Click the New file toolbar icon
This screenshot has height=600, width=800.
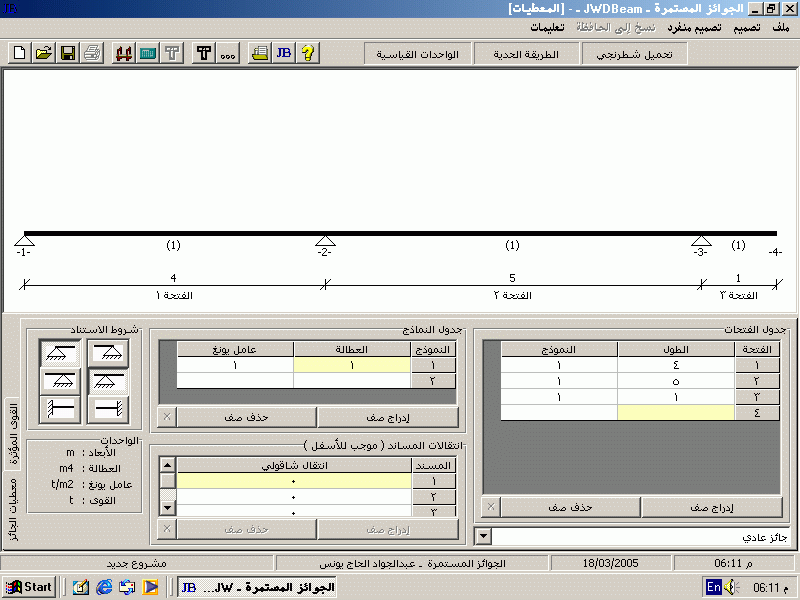20,53
